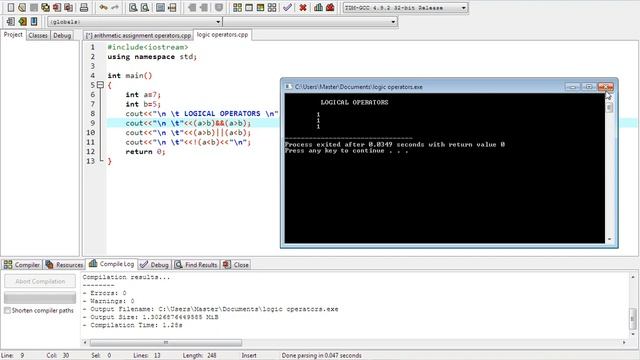The image size is (640, 360).
Task: Click the console window title bar icon
Action: tap(288, 87)
